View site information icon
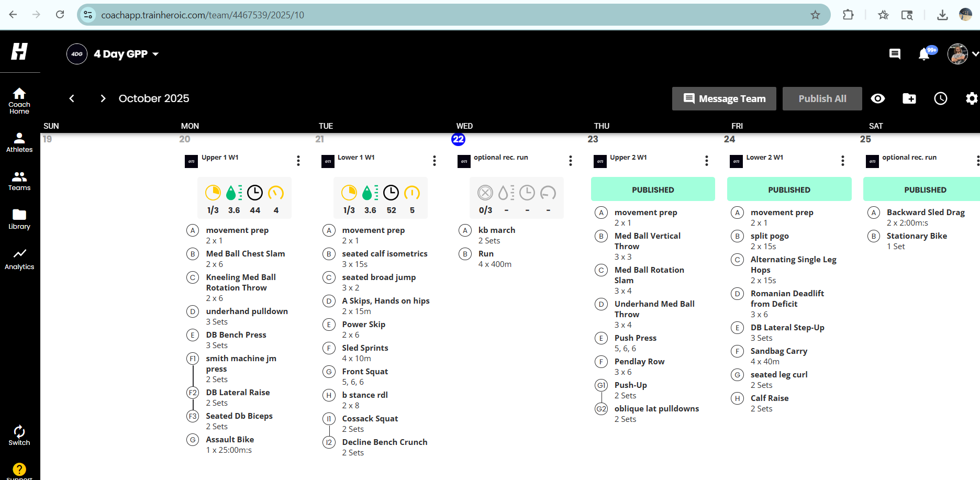This screenshot has height=480, width=980. click(88, 15)
